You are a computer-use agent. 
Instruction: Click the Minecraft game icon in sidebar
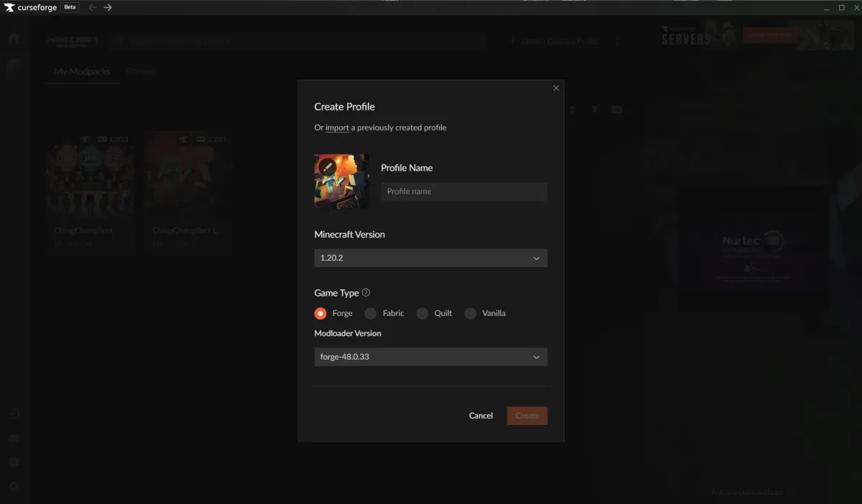14,68
